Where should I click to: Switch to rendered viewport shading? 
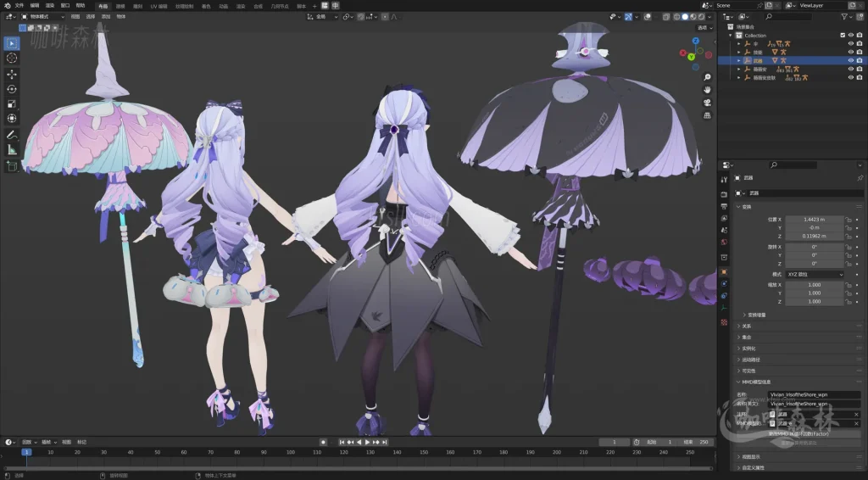701,17
